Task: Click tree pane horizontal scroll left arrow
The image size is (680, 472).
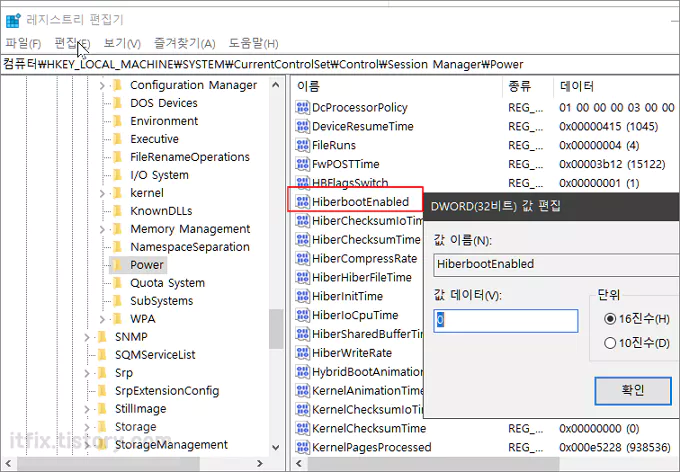Action: 8,463
